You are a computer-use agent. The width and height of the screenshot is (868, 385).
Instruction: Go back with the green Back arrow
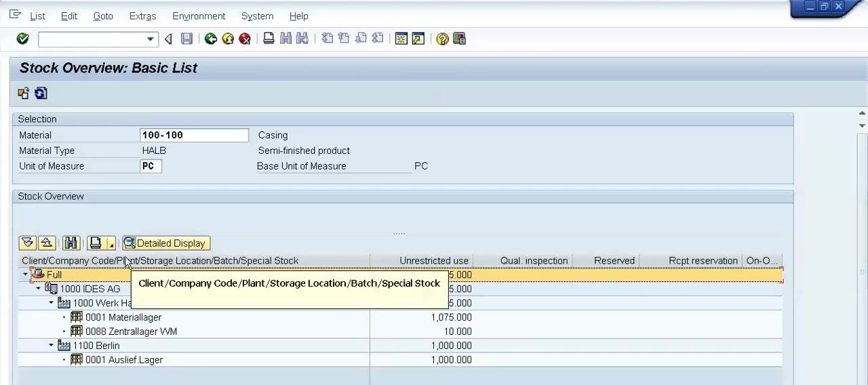(211, 39)
